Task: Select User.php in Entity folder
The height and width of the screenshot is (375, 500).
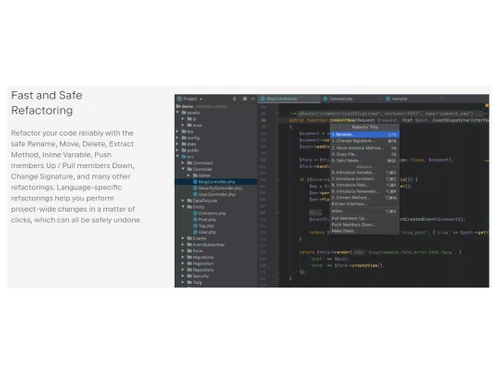Action: pos(207,232)
